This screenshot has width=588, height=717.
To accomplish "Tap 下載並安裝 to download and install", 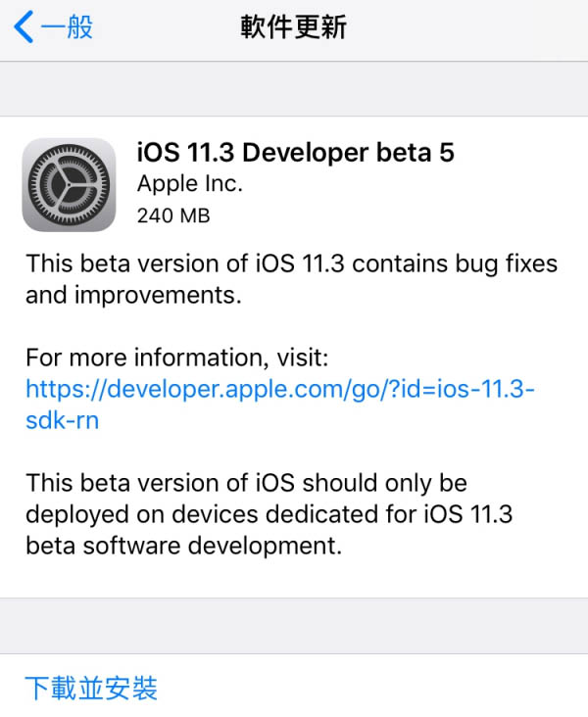I will [91, 688].
